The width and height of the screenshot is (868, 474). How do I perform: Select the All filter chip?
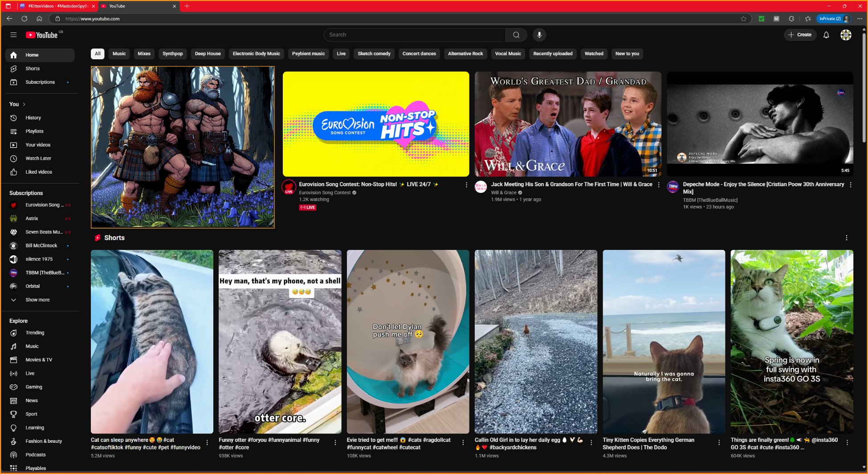coord(98,54)
